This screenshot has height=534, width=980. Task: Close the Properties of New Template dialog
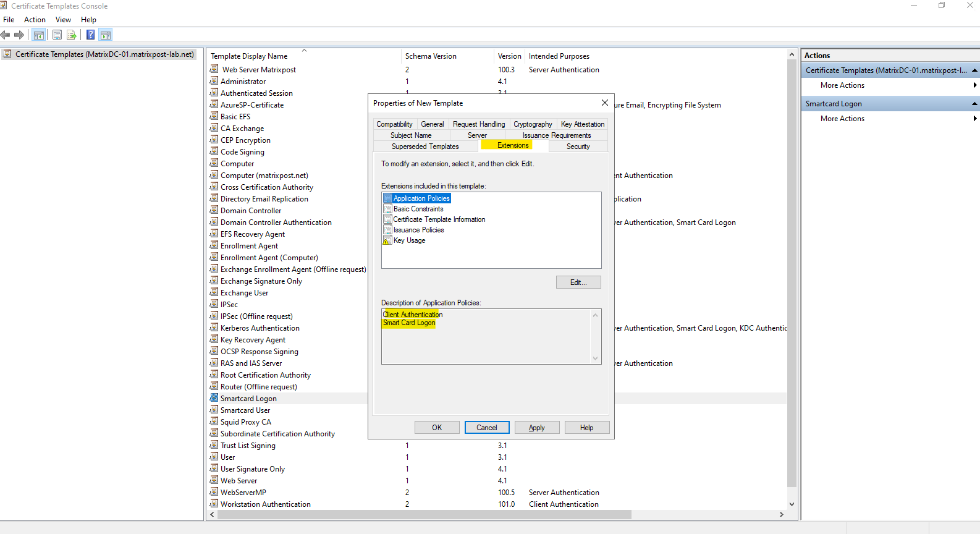[x=605, y=103]
